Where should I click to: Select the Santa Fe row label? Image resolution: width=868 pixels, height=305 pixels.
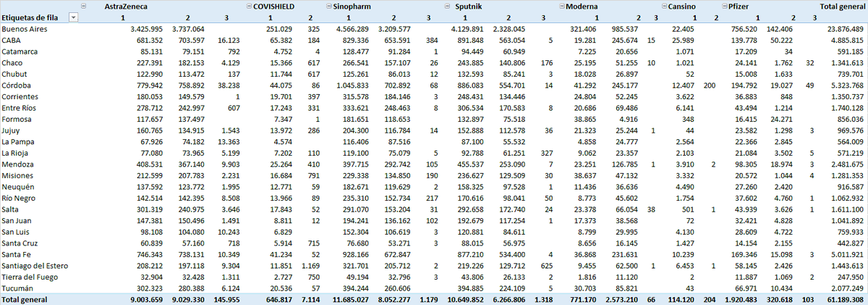[15, 254]
